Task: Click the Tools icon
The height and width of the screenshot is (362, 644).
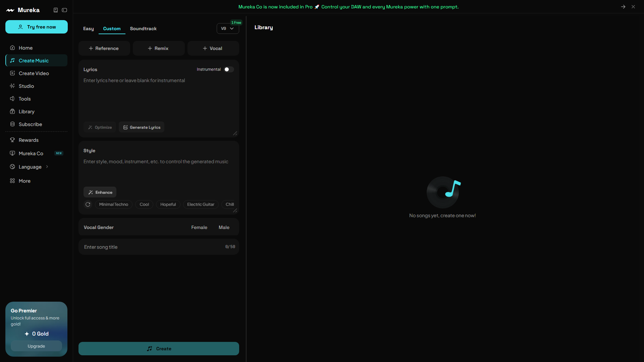Action: coord(12,99)
